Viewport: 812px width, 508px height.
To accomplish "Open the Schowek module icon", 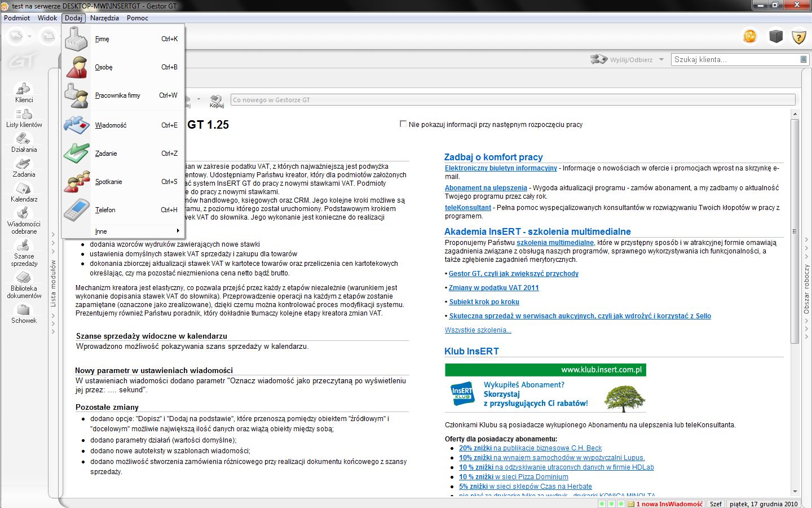I will point(24,313).
